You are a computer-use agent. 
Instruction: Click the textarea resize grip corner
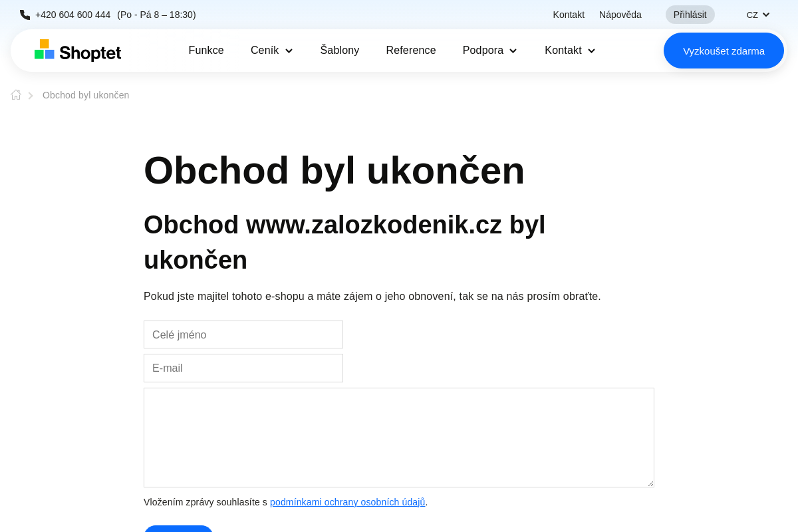point(650,483)
